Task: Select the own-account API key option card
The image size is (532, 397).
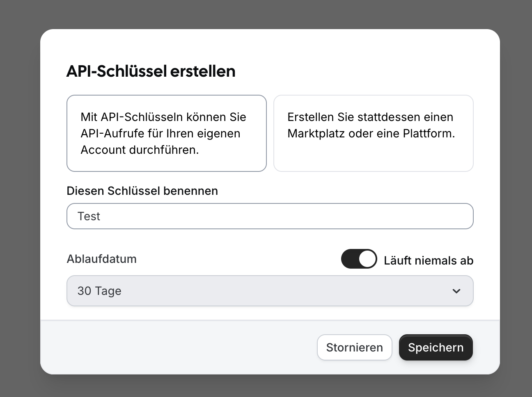Action: pos(166,133)
